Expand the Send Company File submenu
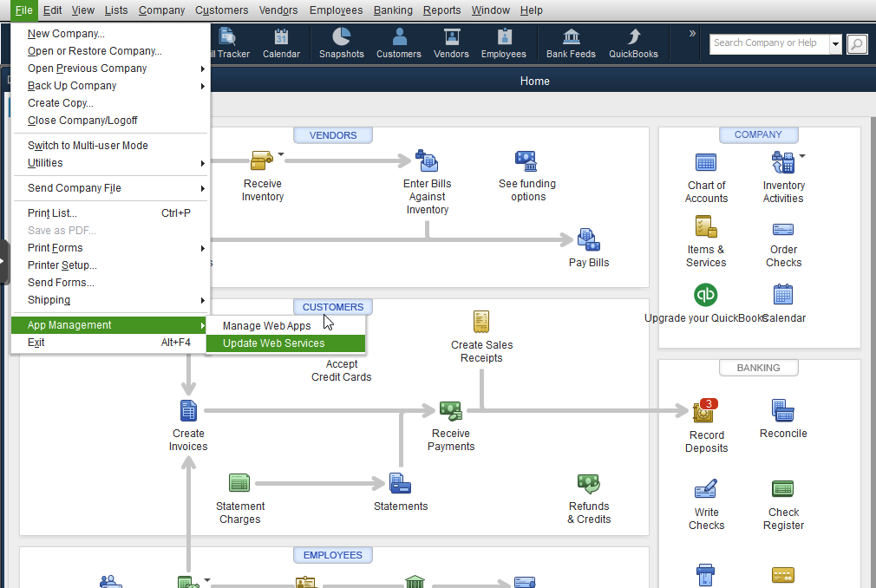The image size is (876, 588). 111,187
